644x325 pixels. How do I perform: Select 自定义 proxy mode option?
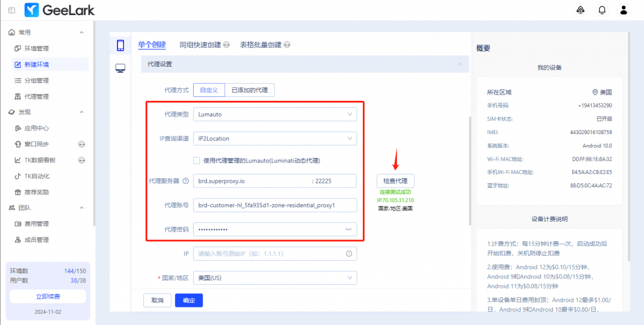pyautogui.click(x=208, y=90)
